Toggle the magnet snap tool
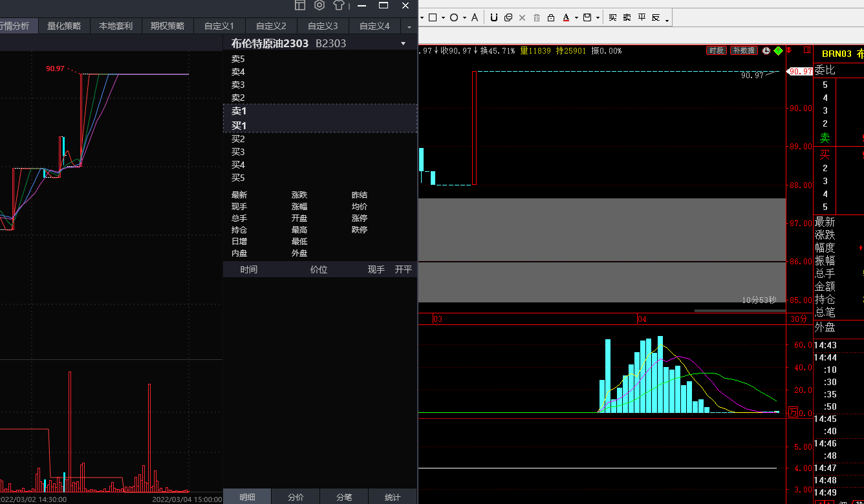Screen dimensions: 864x504 pyautogui.click(x=494, y=17)
